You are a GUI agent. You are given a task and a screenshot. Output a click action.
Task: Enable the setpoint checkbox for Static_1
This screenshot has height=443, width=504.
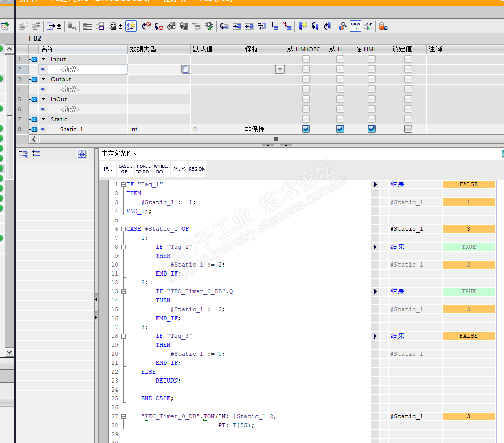click(x=408, y=129)
